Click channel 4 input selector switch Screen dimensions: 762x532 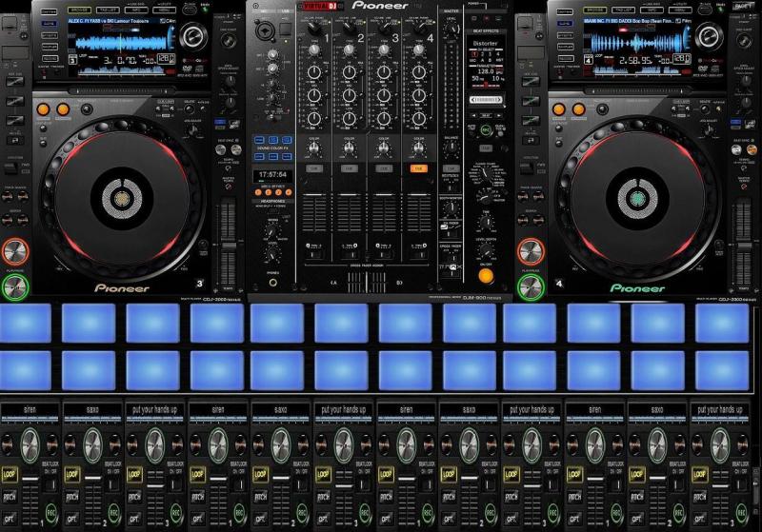point(418,29)
